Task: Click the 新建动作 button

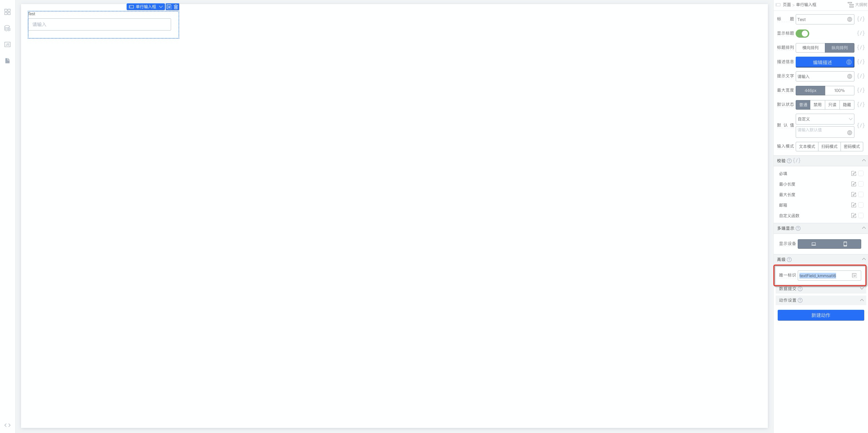Action: coord(820,315)
